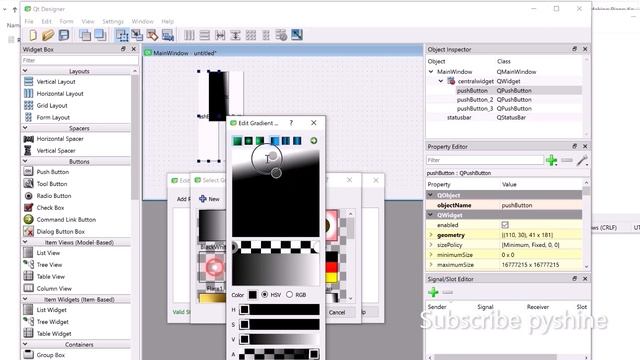Collapse the Buttons category in Widget Box

point(25,162)
